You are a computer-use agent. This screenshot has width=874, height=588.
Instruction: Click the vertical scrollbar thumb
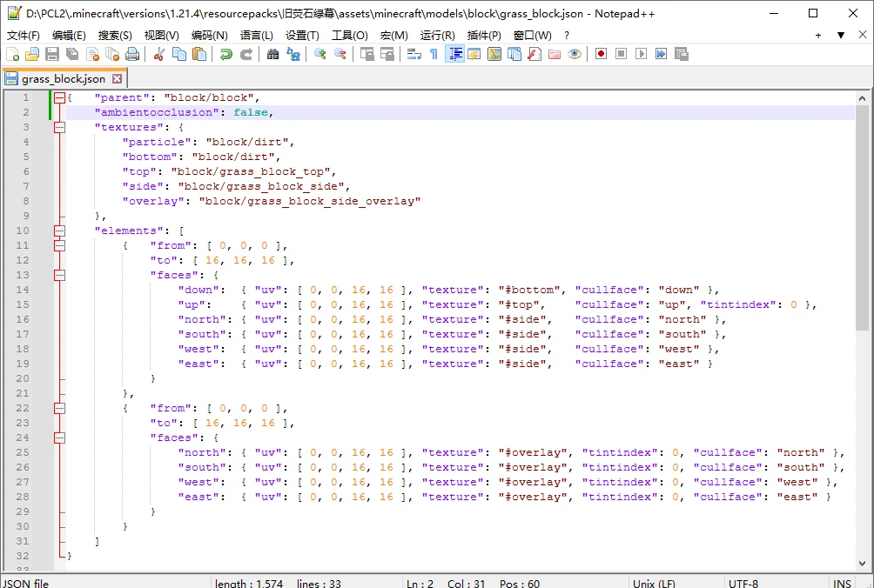[x=863, y=217]
